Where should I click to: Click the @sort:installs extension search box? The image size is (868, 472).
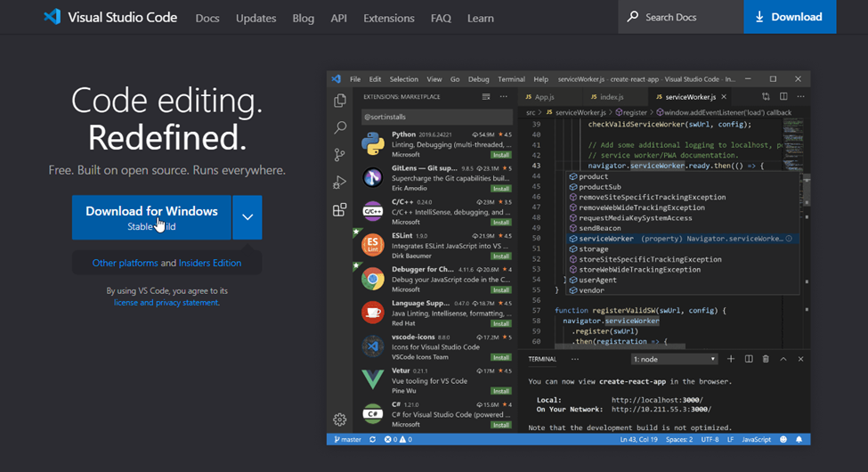[436, 117]
